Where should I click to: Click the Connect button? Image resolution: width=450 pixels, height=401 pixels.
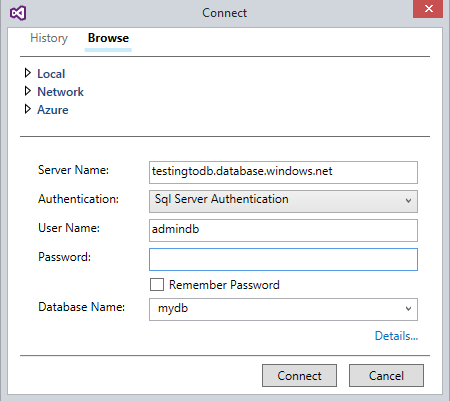(x=299, y=376)
